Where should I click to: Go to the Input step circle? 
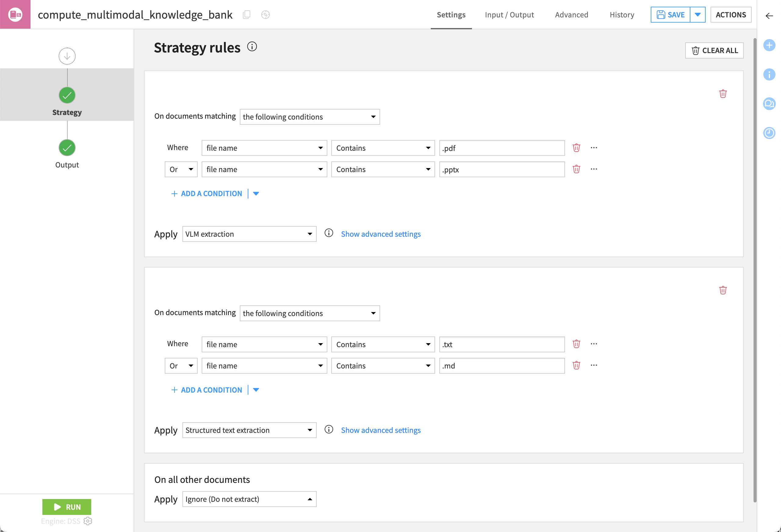tap(67, 56)
